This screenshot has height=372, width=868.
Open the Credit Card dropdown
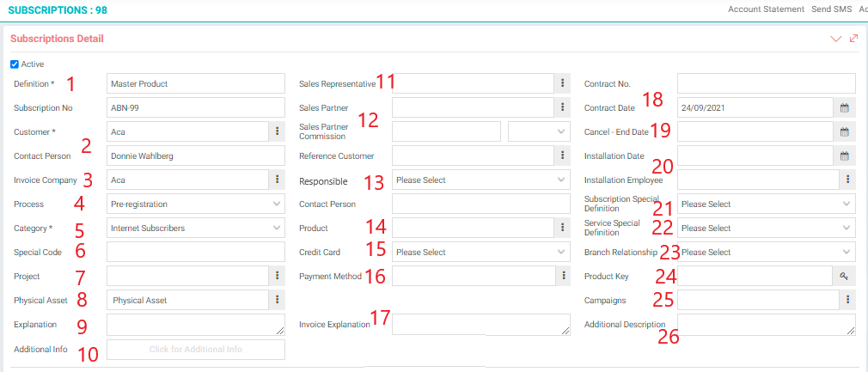click(481, 252)
